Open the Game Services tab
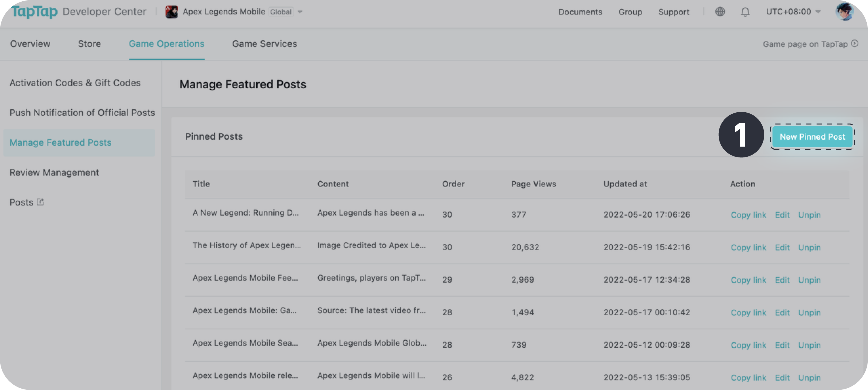The height and width of the screenshot is (390, 868). 265,44
